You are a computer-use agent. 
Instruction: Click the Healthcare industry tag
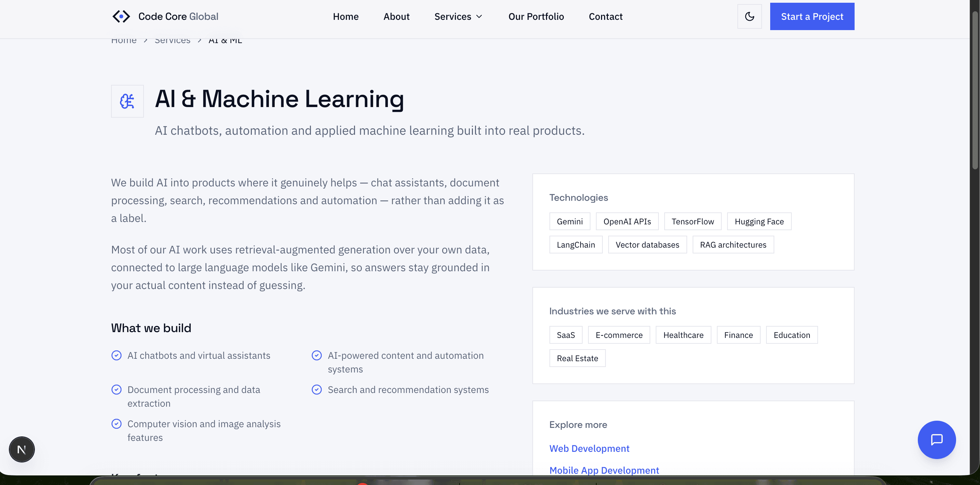(683, 335)
